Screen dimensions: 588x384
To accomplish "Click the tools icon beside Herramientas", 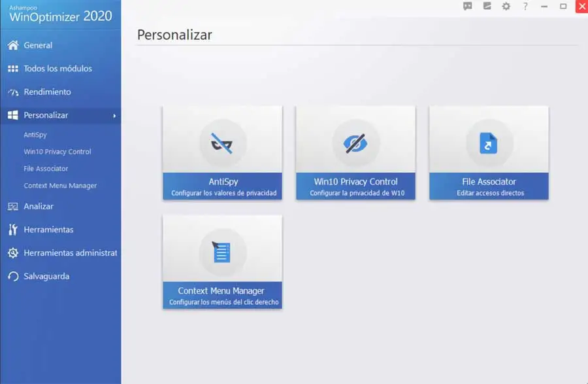I will [x=13, y=230].
